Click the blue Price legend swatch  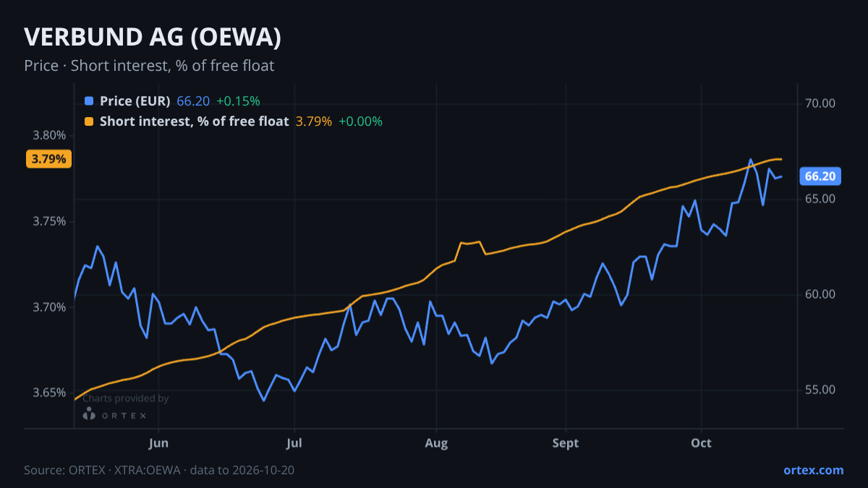(89, 101)
